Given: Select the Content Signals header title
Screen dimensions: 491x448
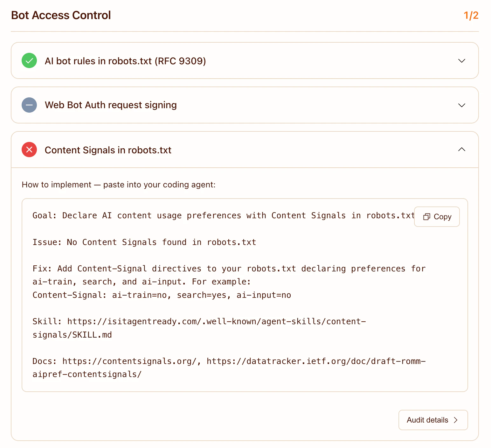Looking at the screenshot, I should click(x=108, y=150).
